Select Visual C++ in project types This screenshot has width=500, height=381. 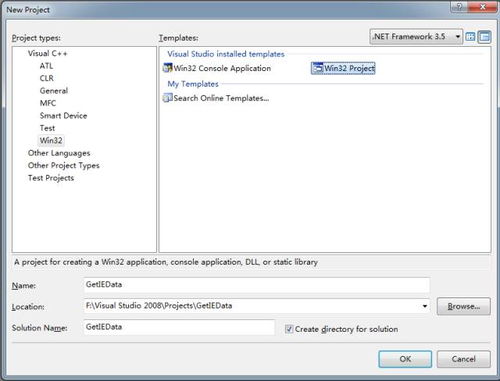[47, 53]
